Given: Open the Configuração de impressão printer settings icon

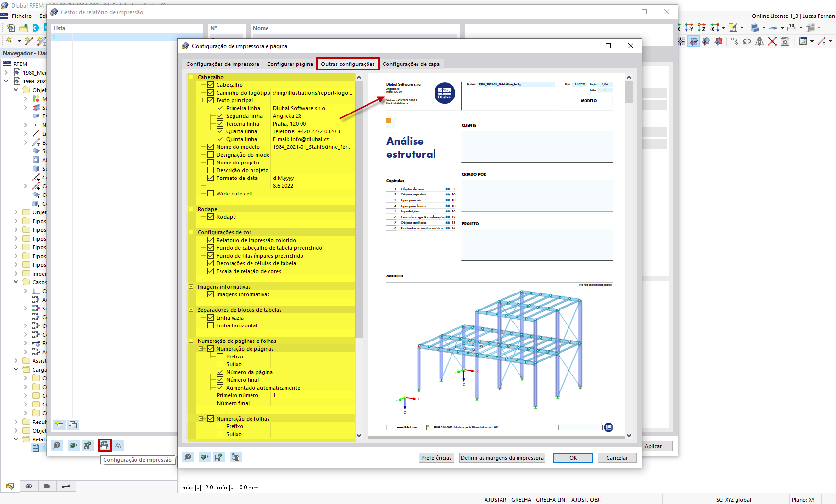Looking at the screenshot, I should pyautogui.click(x=104, y=445).
